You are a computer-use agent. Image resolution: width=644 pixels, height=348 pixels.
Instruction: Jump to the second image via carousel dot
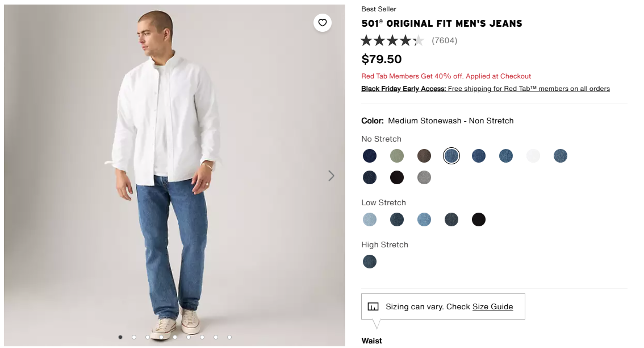tap(134, 337)
